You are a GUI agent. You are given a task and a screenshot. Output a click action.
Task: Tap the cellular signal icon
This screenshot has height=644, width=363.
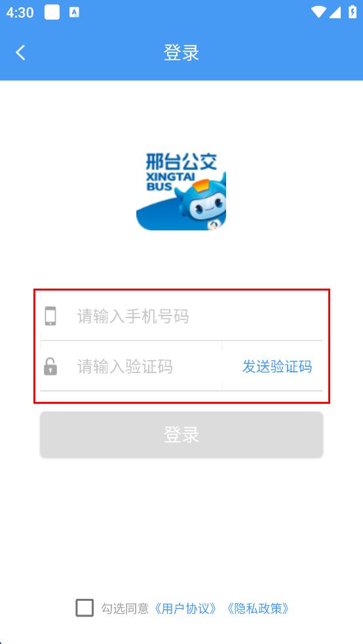(x=335, y=12)
